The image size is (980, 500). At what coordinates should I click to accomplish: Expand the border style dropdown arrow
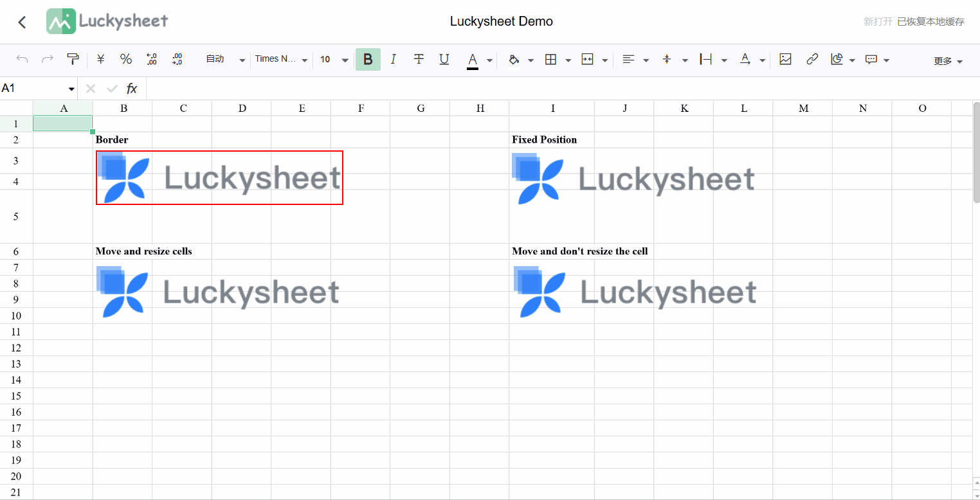[x=568, y=60]
